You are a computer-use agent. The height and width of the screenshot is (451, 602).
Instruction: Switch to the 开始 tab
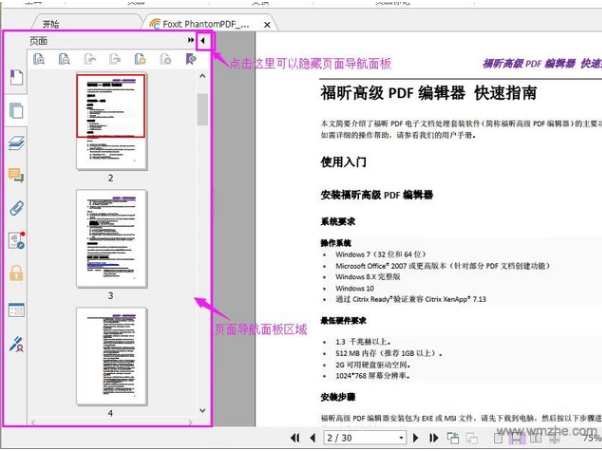(50, 24)
